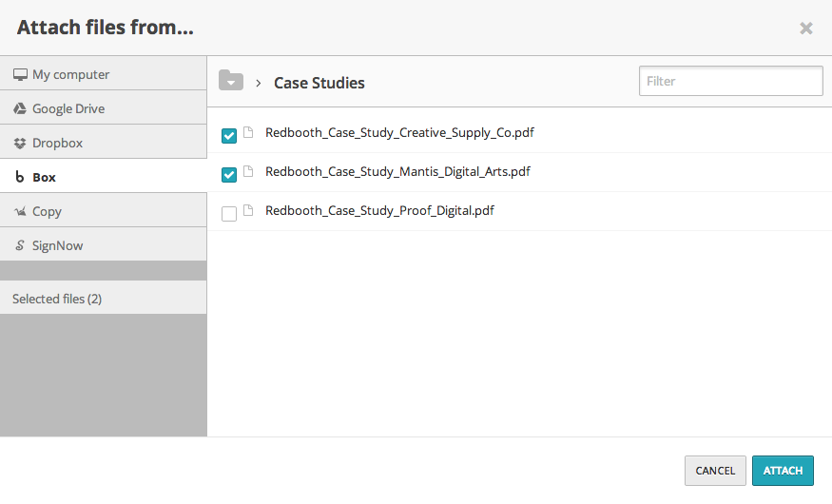Click the Copy service icon
832x504 pixels.
click(x=20, y=211)
